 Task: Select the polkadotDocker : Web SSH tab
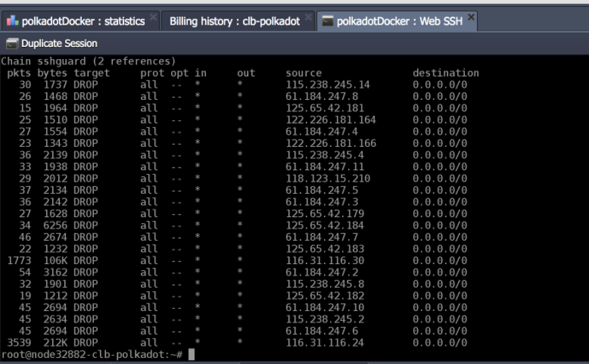click(x=400, y=21)
